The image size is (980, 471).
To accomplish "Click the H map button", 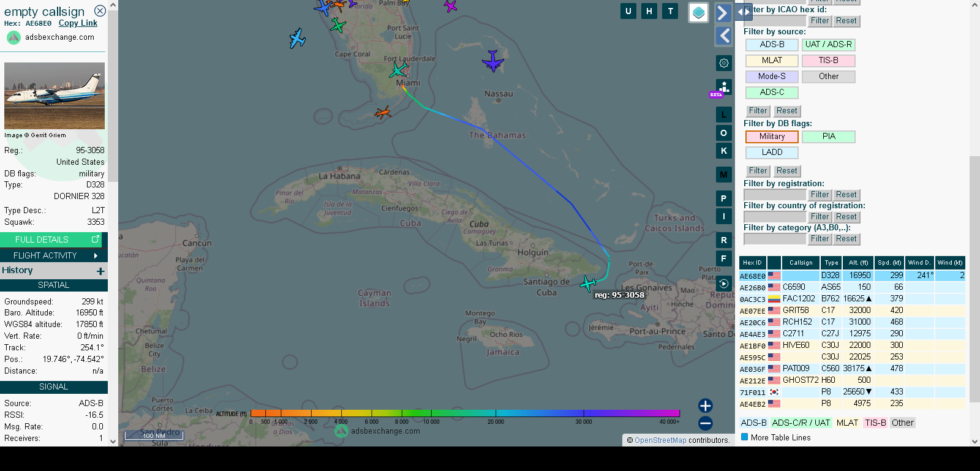I will [x=649, y=11].
